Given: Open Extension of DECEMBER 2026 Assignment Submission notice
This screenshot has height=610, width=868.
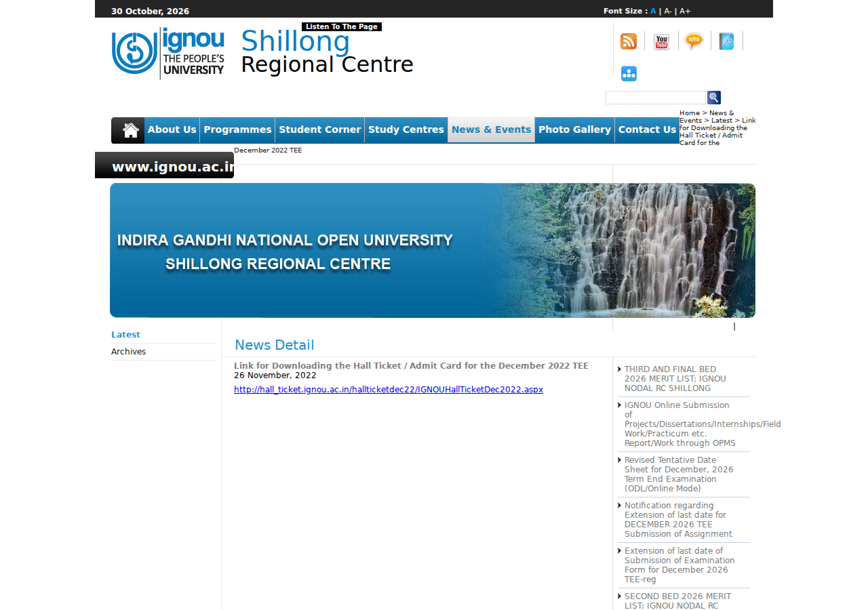Looking at the screenshot, I should [678, 520].
